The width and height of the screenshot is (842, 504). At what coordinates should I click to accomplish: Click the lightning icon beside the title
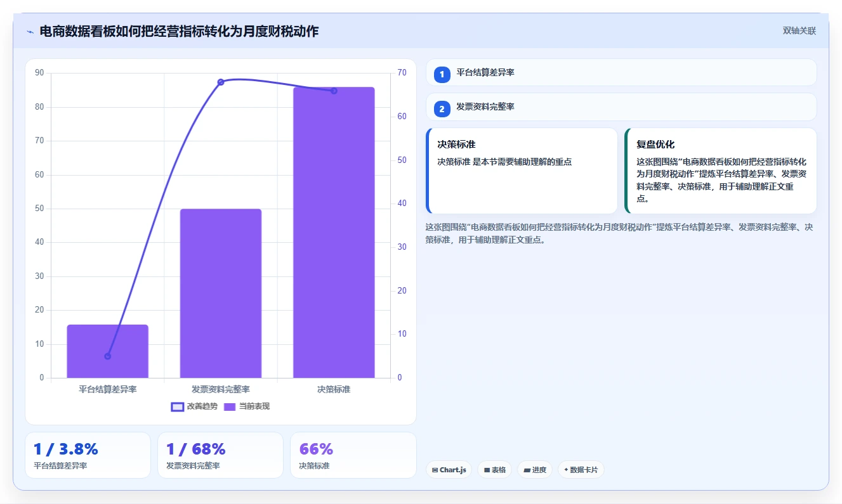(x=30, y=32)
